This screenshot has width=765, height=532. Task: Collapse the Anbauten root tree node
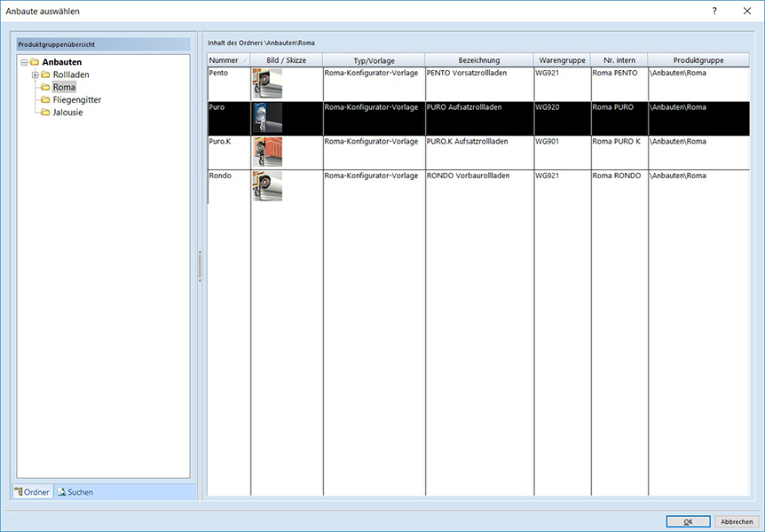pos(24,62)
